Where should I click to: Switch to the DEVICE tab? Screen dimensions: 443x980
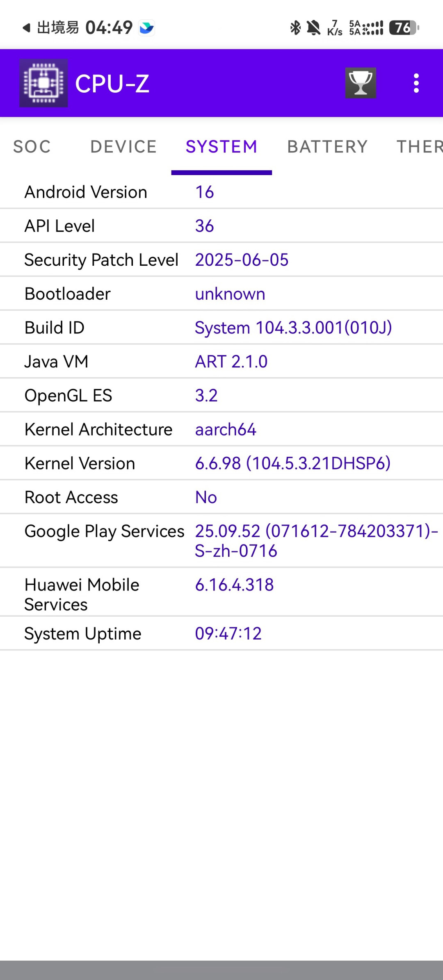pos(123,146)
